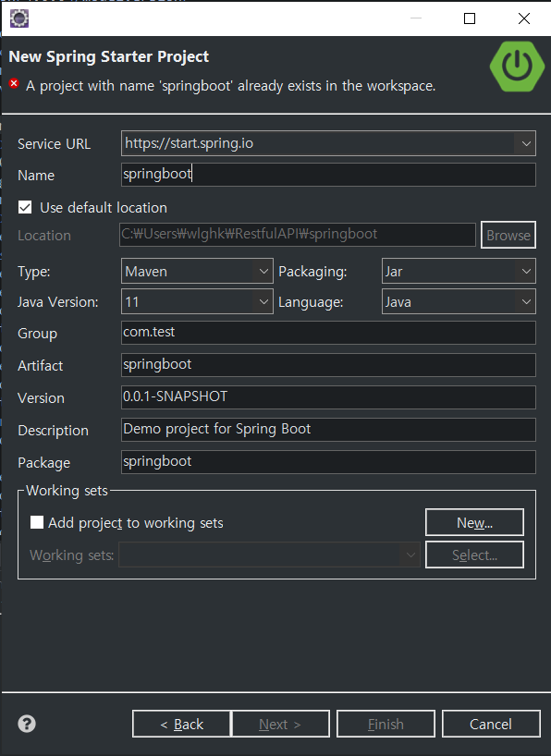This screenshot has width=551, height=756.
Task: Go back with the Back button
Action: click(x=181, y=724)
